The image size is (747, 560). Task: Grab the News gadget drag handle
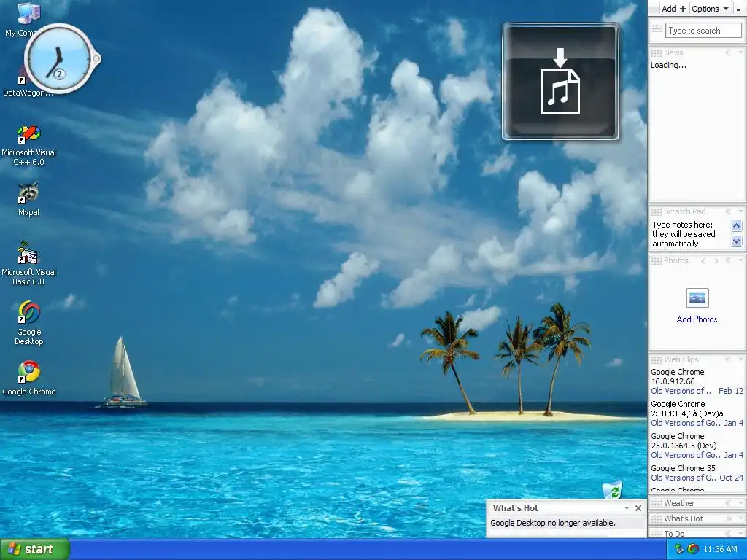pos(656,52)
